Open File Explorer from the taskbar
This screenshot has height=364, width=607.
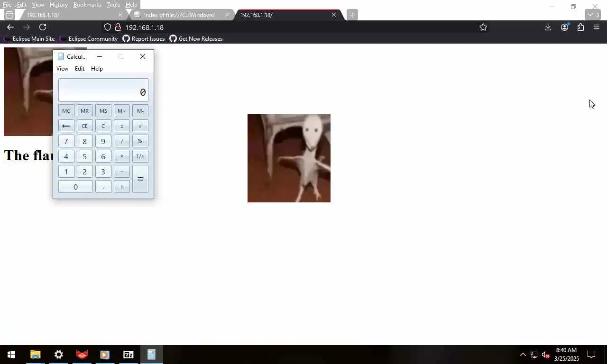coord(35,355)
